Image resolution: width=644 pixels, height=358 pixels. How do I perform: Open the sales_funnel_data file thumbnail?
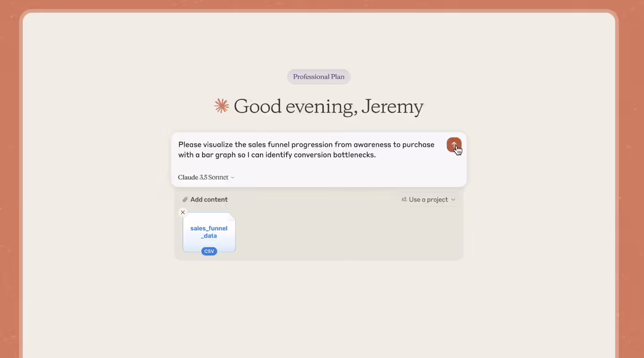[x=209, y=232]
